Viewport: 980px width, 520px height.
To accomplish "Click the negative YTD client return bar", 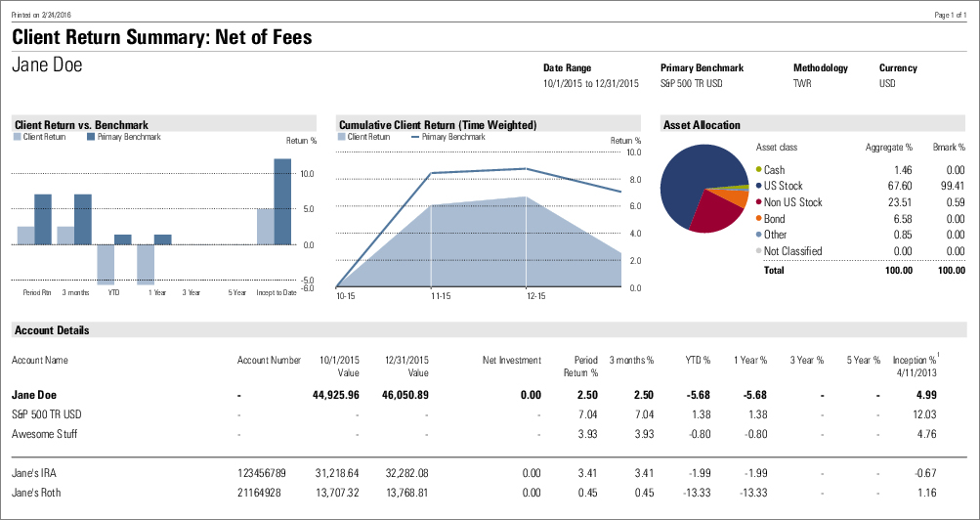I will click(x=106, y=263).
